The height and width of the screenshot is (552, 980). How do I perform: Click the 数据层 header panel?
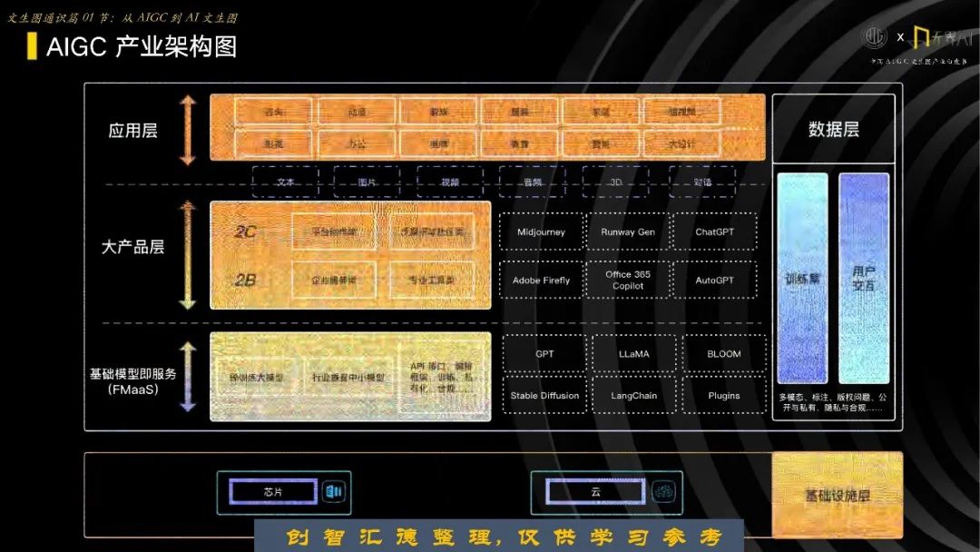coord(834,129)
